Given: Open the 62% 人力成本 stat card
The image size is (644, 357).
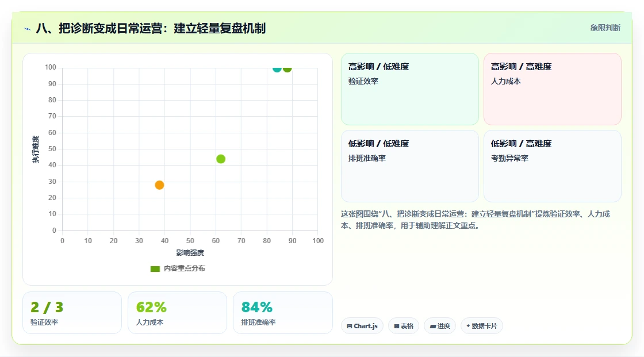Looking at the screenshot, I should [x=178, y=313].
